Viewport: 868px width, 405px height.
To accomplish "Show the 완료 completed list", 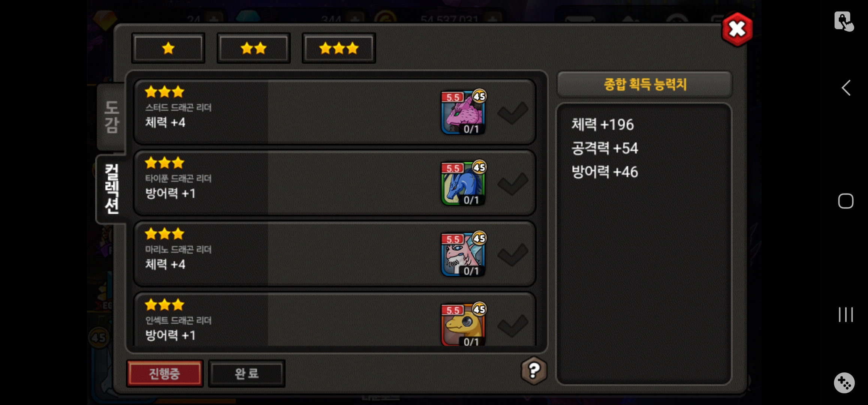I will 247,373.
